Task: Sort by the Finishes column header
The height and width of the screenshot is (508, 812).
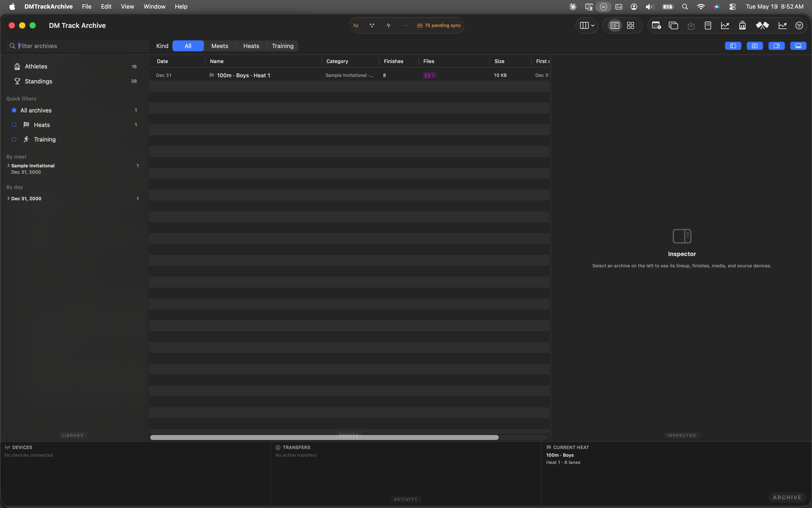Action: pyautogui.click(x=394, y=61)
